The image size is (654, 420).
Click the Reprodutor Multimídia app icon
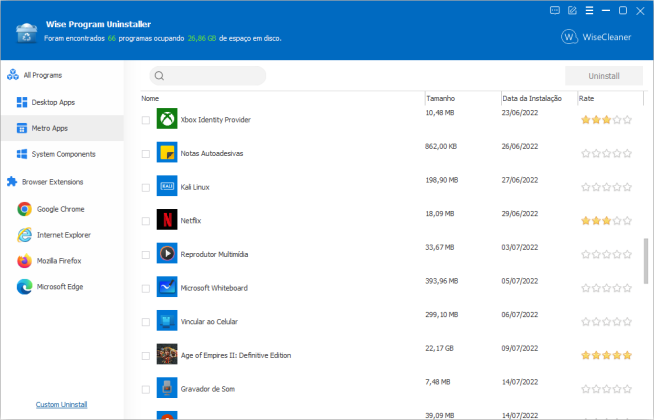(167, 253)
